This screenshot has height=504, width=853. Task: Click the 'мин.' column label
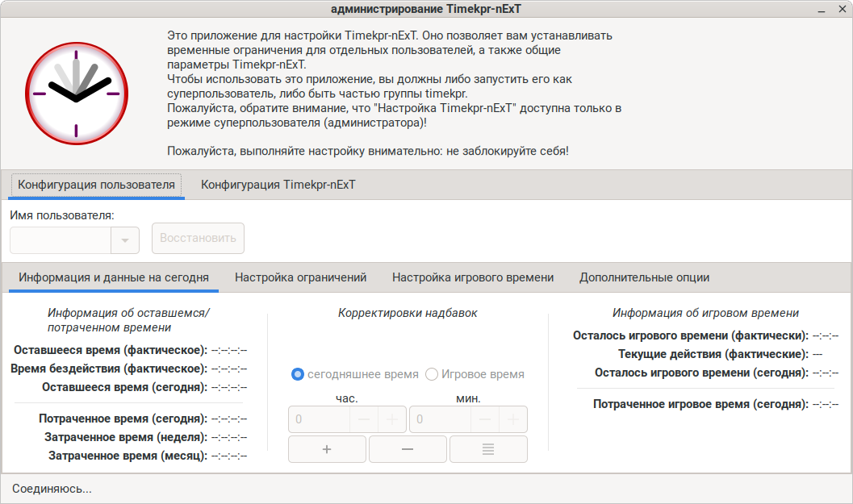point(468,398)
